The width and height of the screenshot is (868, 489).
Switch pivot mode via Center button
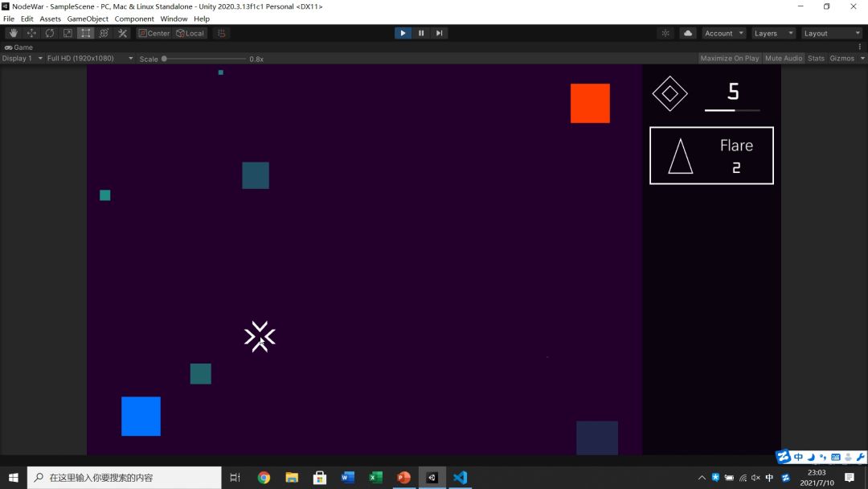(x=154, y=33)
